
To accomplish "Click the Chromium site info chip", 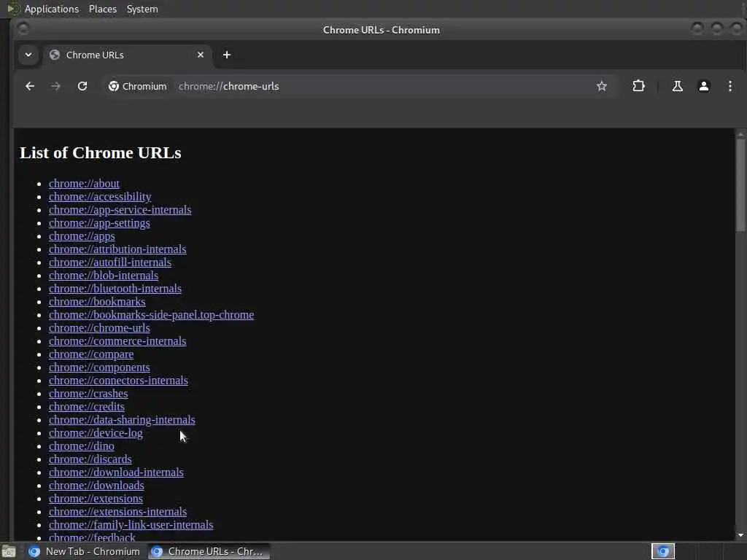I will 138,86.
